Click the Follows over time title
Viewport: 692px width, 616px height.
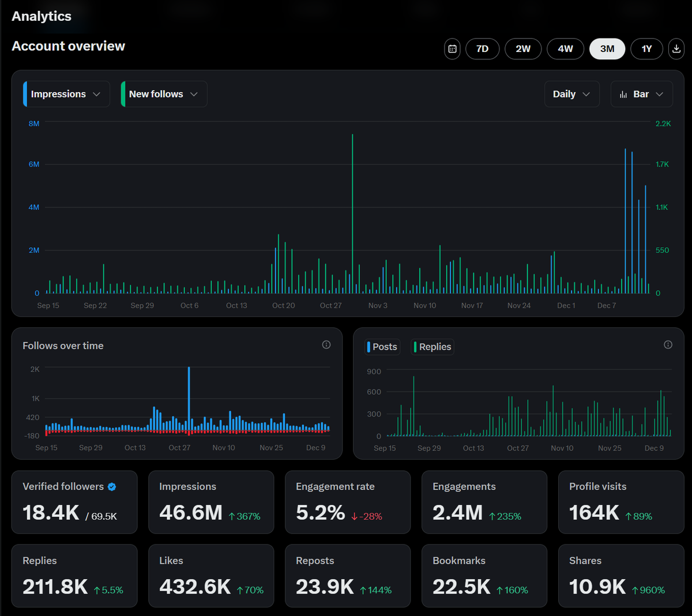coord(63,346)
